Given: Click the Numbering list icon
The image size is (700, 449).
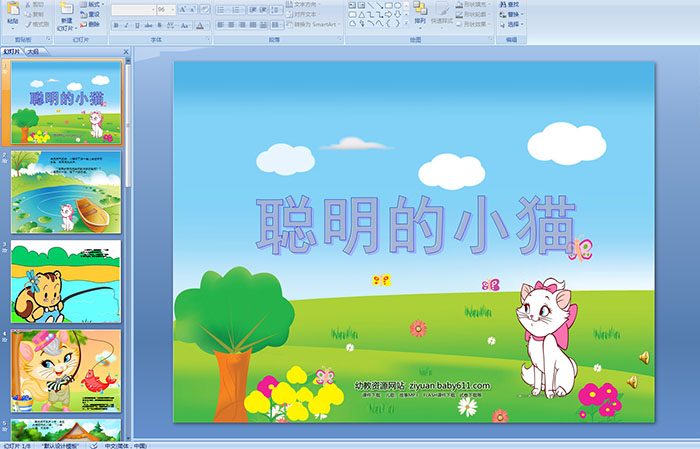Looking at the screenshot, I should click(x=236, y=10).
